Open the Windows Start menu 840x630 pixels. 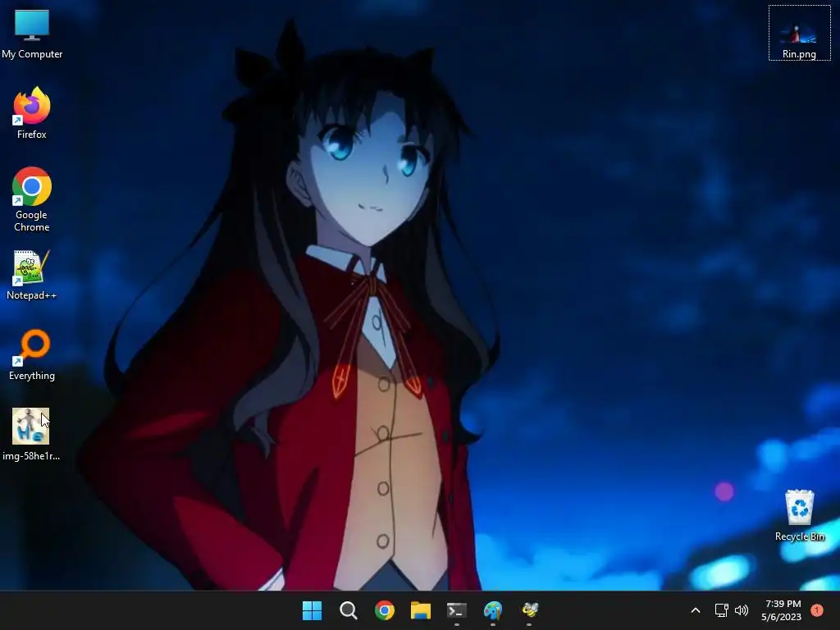(312, 610)
